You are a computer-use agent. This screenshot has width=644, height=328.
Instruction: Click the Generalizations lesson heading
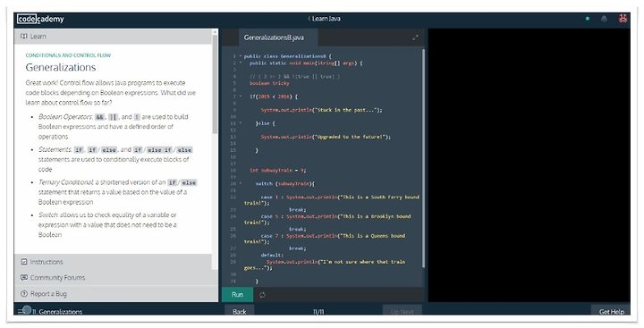point(61,67)
